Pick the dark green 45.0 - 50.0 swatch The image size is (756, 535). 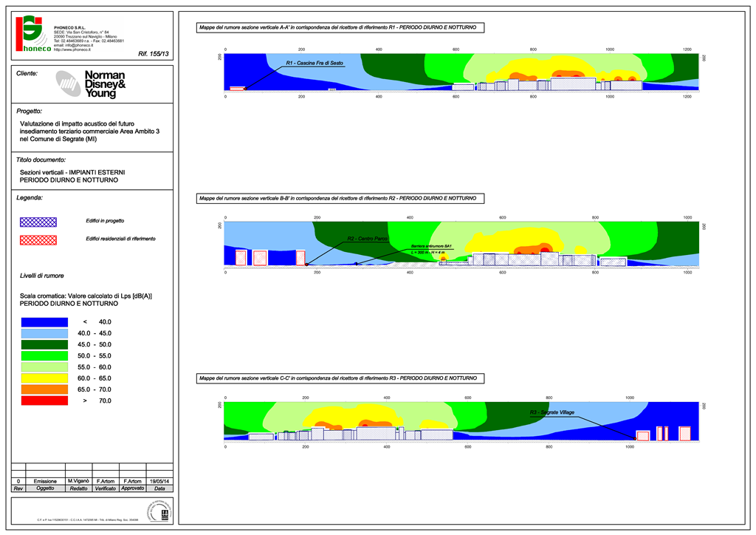[x=44, y=344]
